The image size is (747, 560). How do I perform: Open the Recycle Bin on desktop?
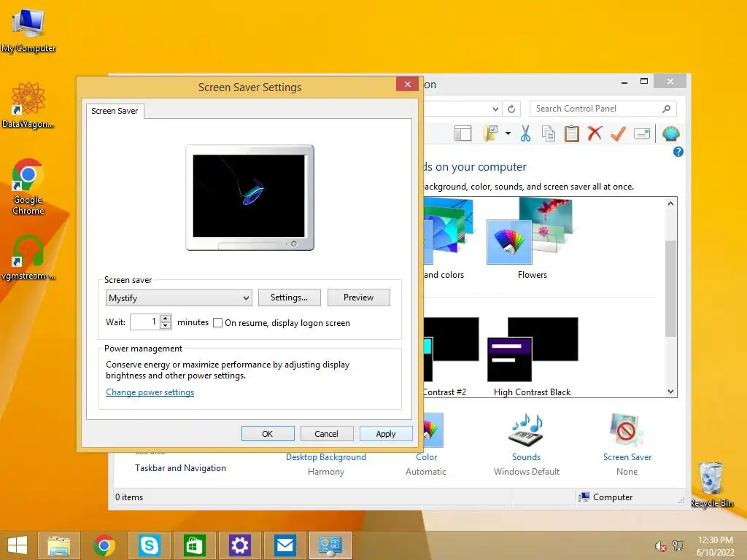pos(712,484)
